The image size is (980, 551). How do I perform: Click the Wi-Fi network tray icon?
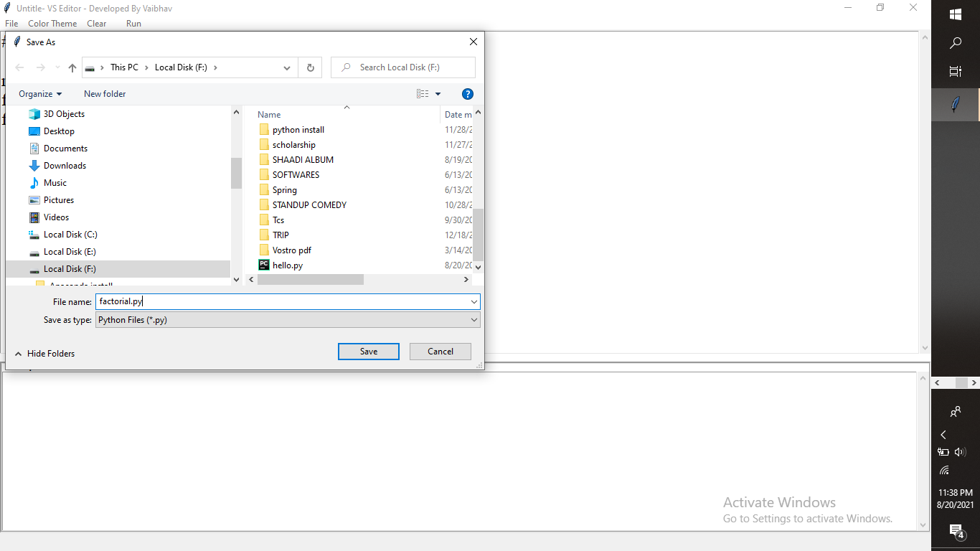(x=943, y=470)
